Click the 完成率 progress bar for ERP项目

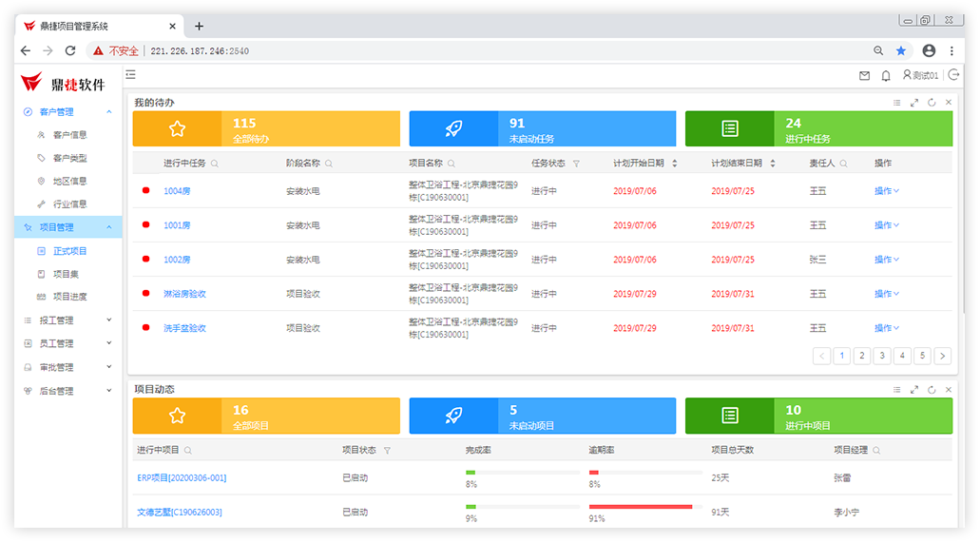(522, 472)
